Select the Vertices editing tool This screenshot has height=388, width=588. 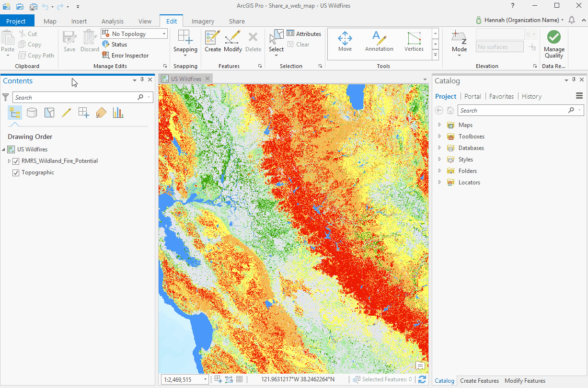[414, 42]
